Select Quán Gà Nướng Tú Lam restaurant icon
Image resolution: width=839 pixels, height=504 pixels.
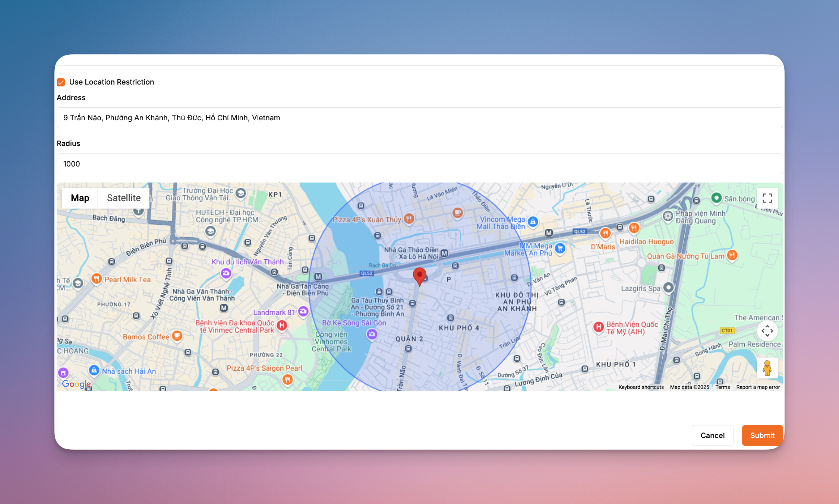click(x=732, y=255)
